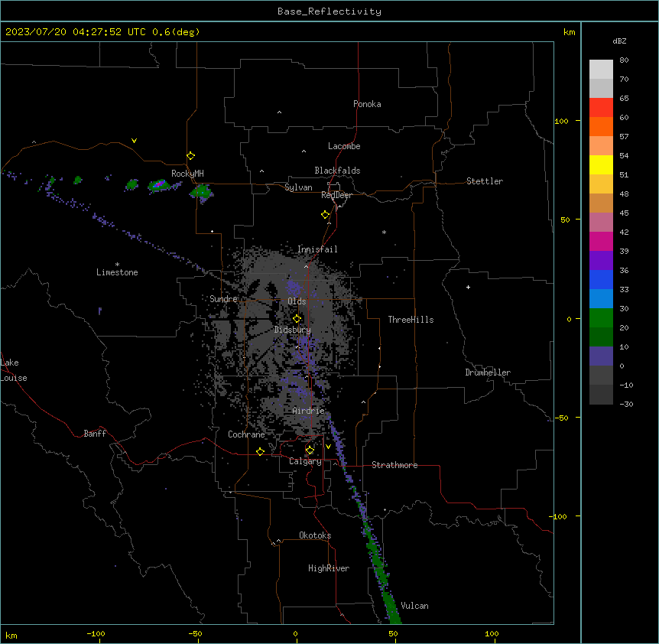The height and width of the screenshot is (644, 659).
Task: Click the Airdrie city label
Action: tap(309, 411)
